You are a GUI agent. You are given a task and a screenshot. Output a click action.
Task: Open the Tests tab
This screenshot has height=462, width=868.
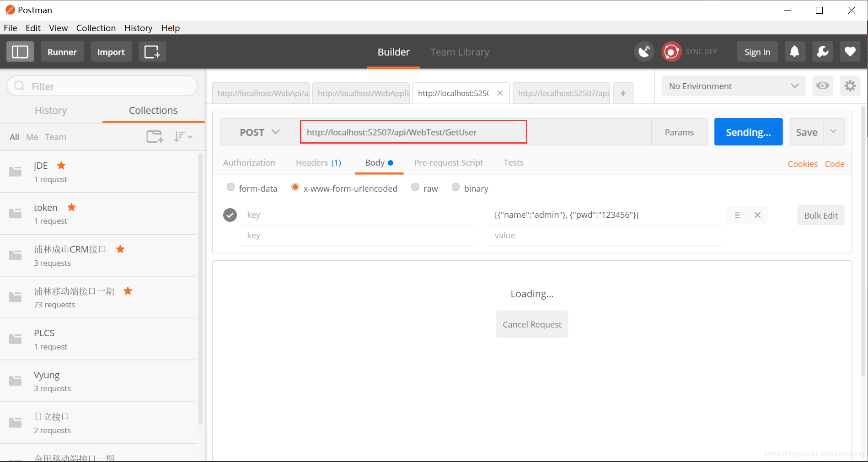(514, 163)
